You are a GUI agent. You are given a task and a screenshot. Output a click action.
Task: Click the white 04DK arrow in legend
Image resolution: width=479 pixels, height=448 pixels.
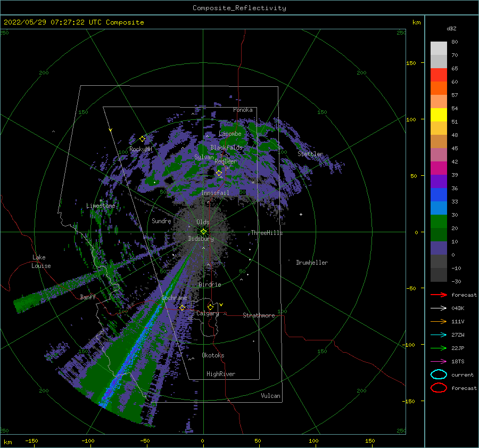point(439,308)
